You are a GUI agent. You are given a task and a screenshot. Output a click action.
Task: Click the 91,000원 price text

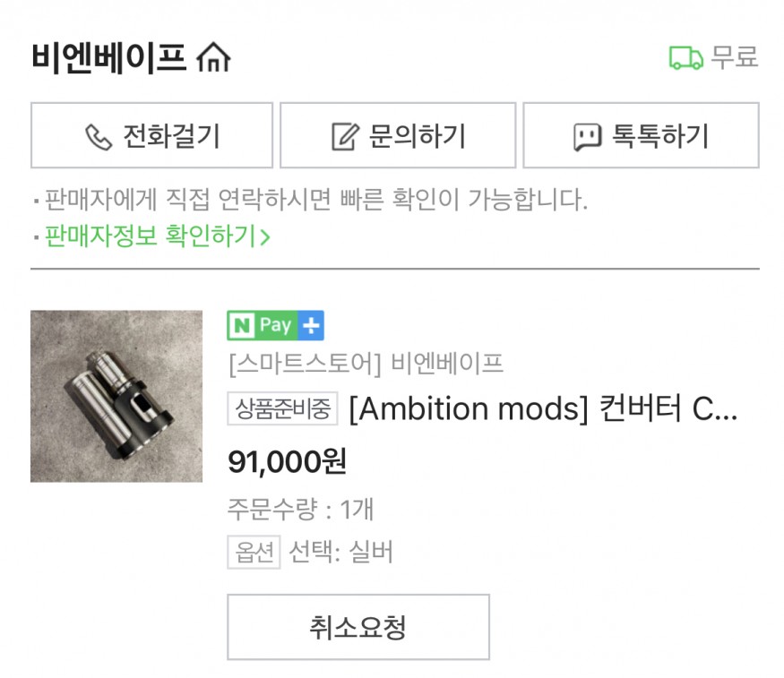pos(287,461)
